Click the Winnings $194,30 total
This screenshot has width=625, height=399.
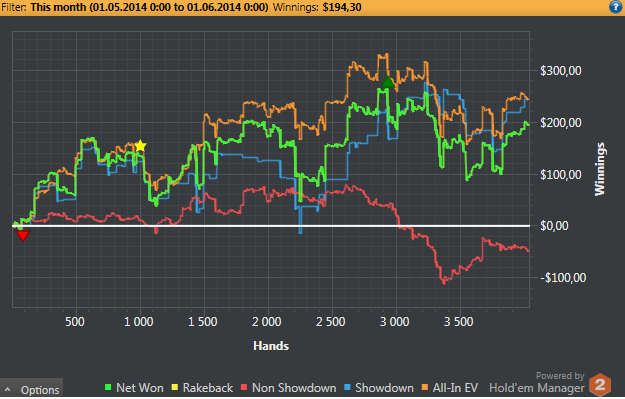(317, 7)
